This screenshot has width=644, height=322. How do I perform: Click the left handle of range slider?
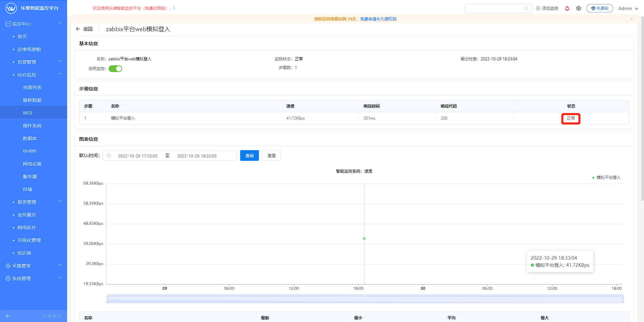pos(107,300)
